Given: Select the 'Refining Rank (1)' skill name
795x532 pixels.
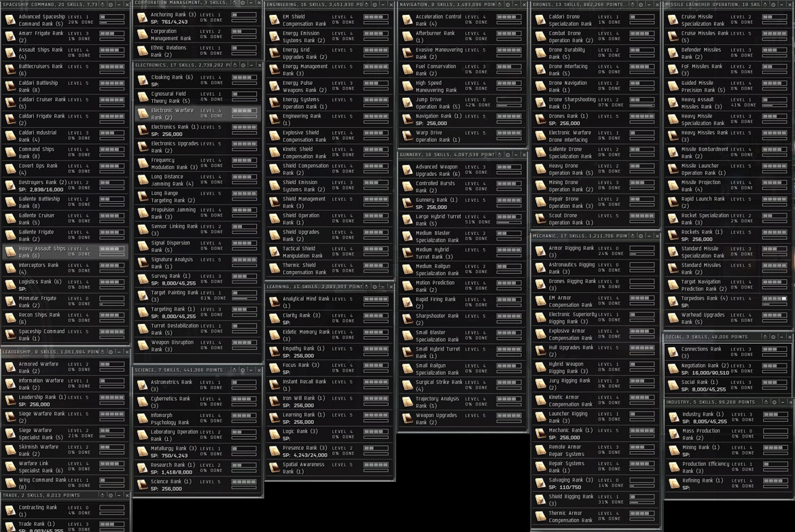Looking at the screenshot, I should [x=702, y=481].
